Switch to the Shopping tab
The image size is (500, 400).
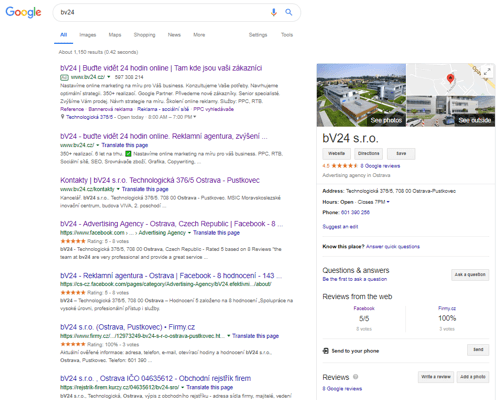pyautogui.click(x=145, y=35)
